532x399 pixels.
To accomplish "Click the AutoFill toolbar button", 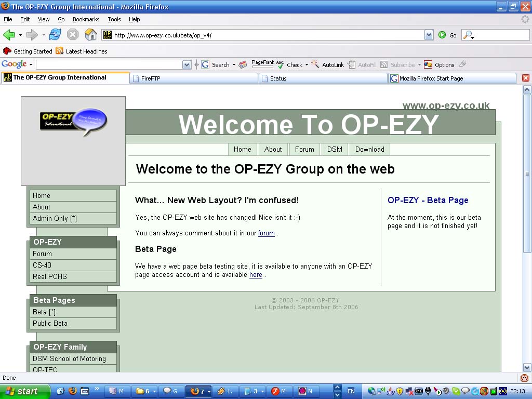I will pos(362,64).
